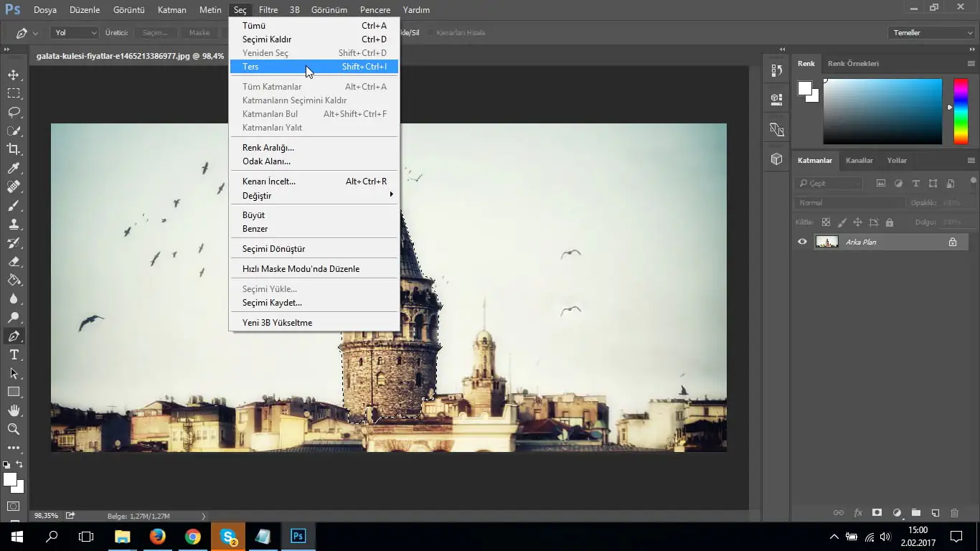Expand the Temeller workspace dropdown
980x551 pixels.
click(x=931, y=33)
